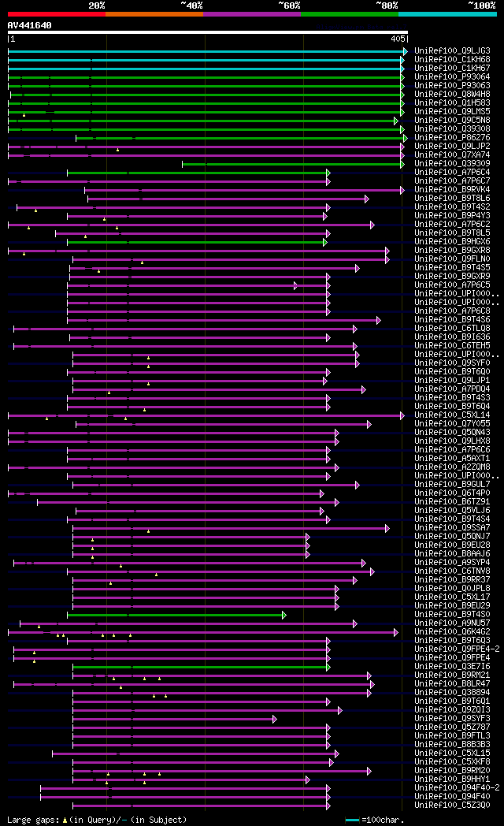Select the UniRef100_Q39309 label
Image resolution: width=504 pixels, height=826 pixels.
(452, 164)
